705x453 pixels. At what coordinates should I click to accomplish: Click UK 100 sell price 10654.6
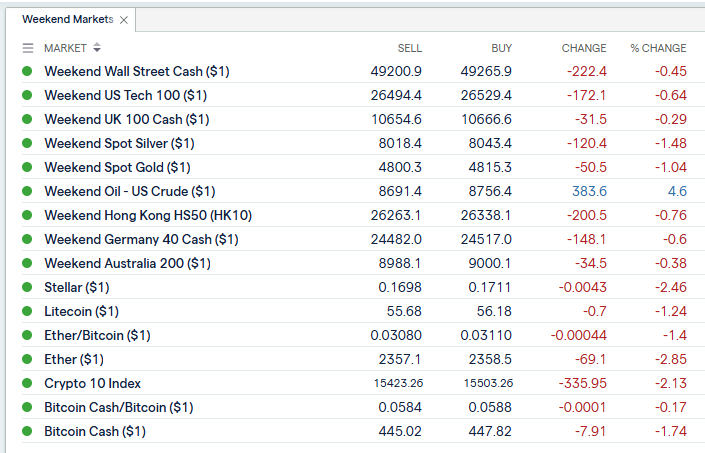click(x=397, y=120)
